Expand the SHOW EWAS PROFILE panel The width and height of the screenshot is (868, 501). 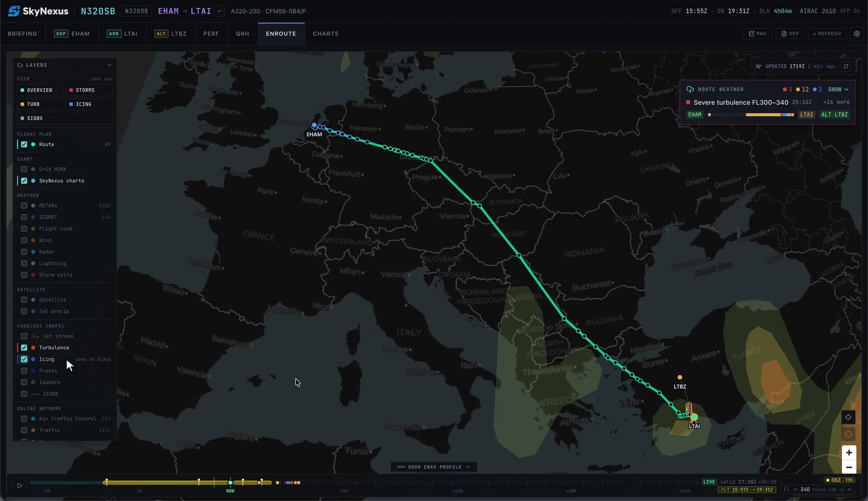tap(434, 467)
